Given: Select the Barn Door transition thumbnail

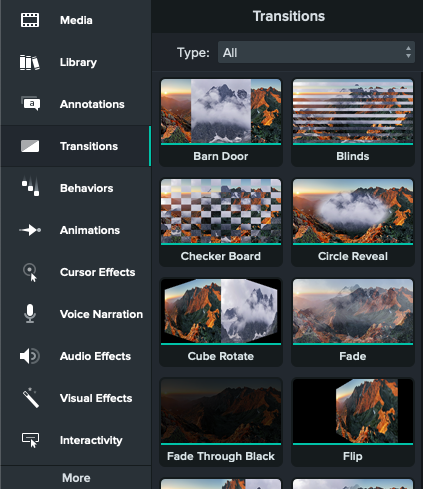Looking at the screenshot, I should coord(221,111).
